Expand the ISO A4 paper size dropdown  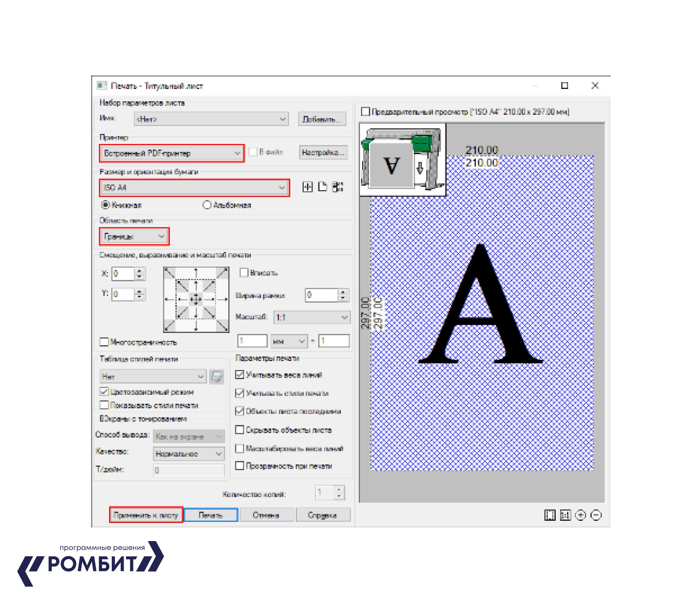click(x=194, y=187)
